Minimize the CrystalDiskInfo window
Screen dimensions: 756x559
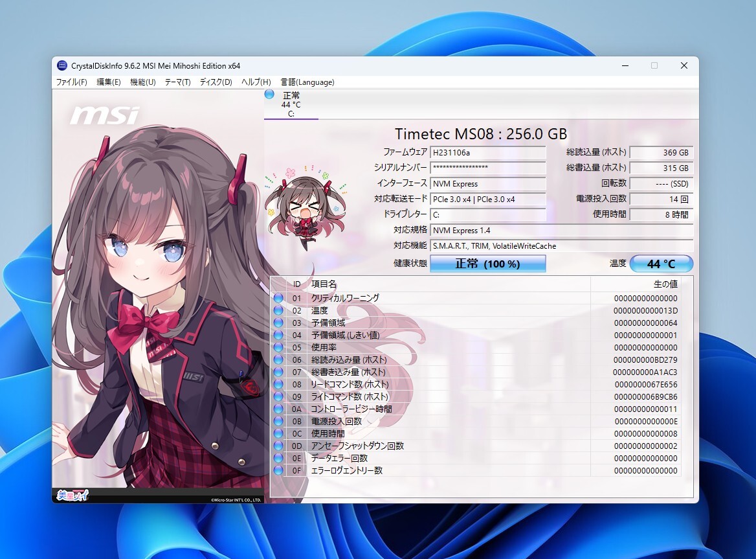pyautogui.click(x=625, y=65)
